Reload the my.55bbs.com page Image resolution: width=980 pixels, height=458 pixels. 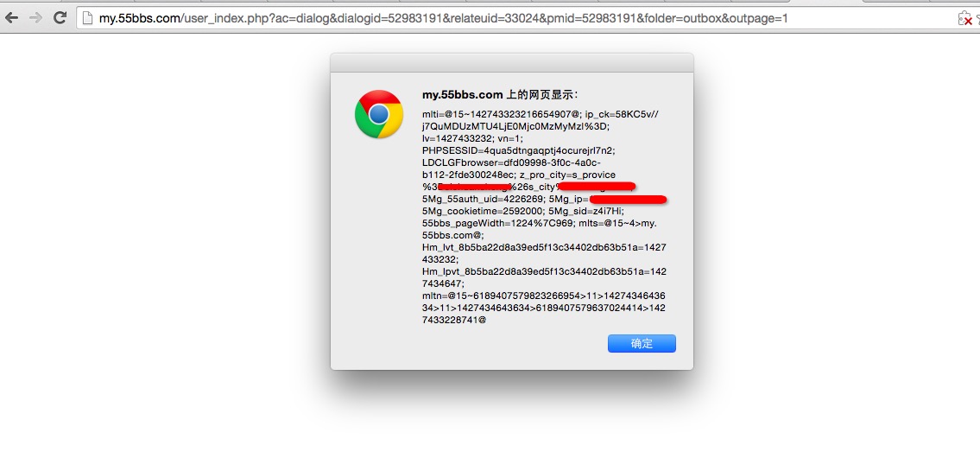[x=60, y=18]
